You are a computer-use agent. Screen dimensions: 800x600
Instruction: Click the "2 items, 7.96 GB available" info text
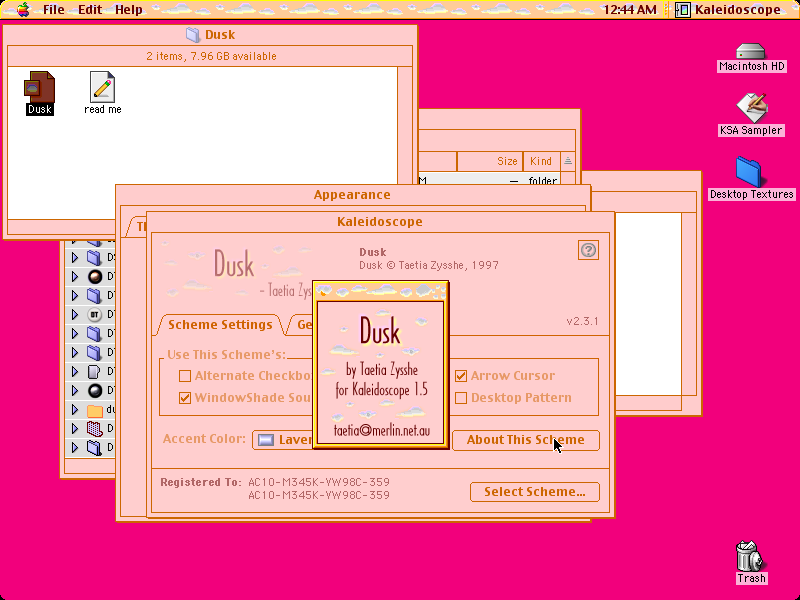[x=211, y=56]
